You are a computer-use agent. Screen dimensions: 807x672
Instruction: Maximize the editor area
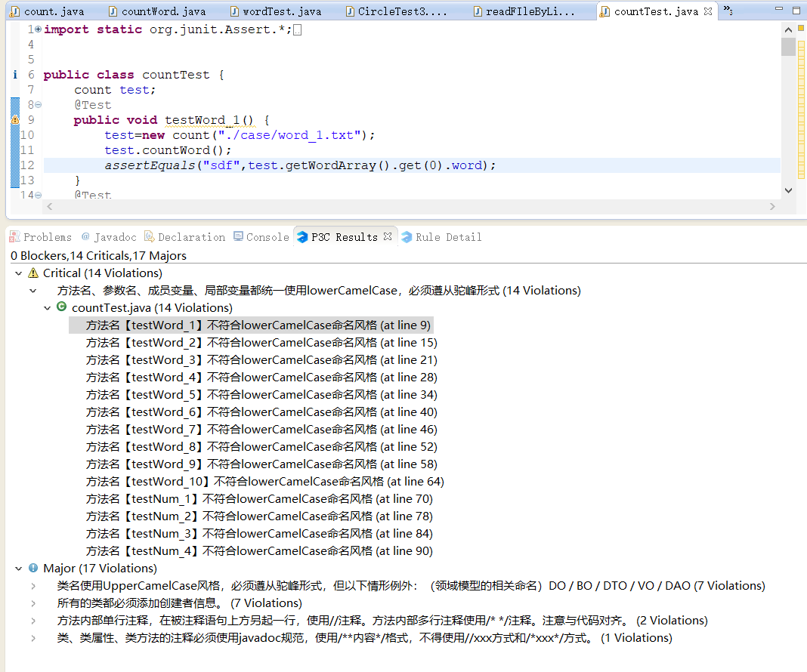(x=796, y=11)
